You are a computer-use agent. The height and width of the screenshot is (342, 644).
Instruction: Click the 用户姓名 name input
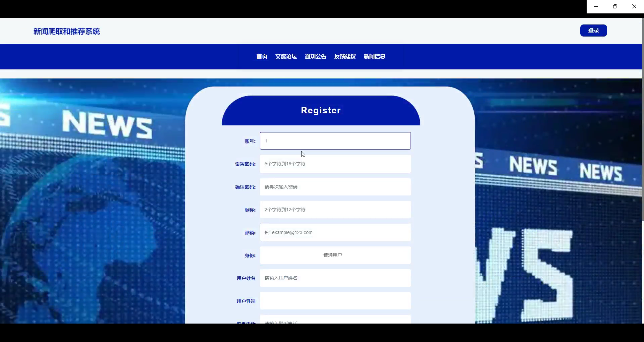pyautogui.click(x=335, y=278)
